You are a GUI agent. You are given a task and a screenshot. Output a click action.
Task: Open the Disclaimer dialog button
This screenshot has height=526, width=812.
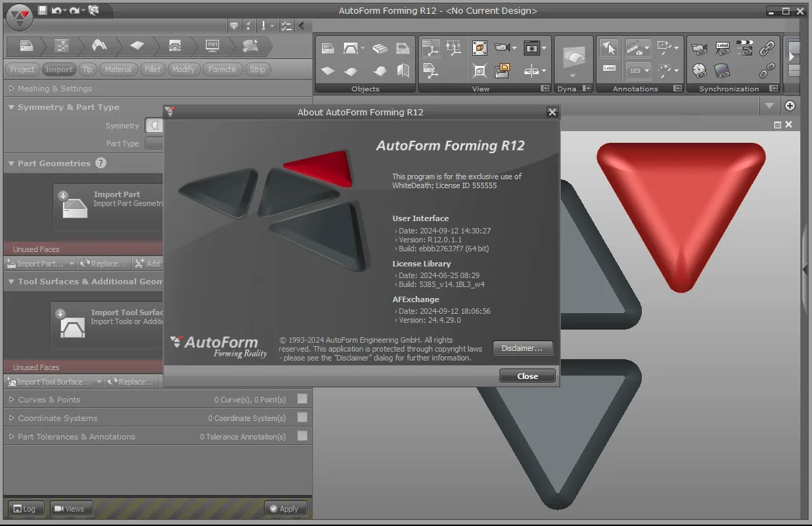[x=522, y=348]
